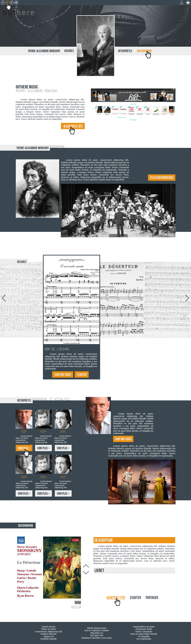Click the Partager link
Image resolution: width=191 pixels, height=644 pixels.
[x=152, y=597]
